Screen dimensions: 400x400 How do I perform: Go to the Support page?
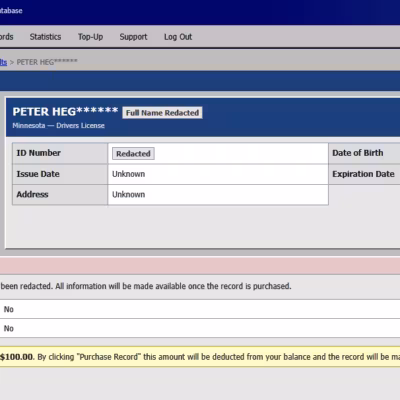point(133,37)
